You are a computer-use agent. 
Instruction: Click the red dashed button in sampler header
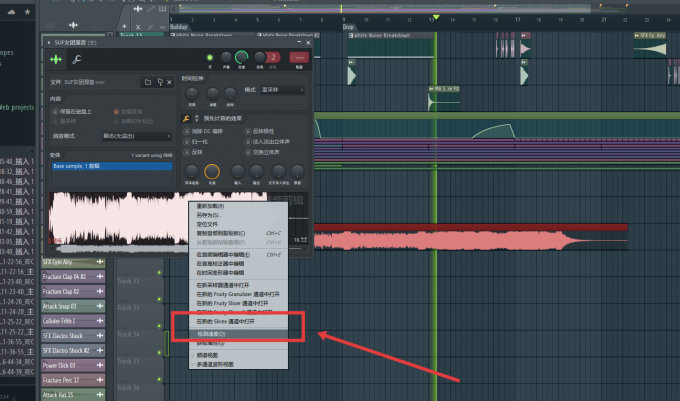[x=299, y=57]
